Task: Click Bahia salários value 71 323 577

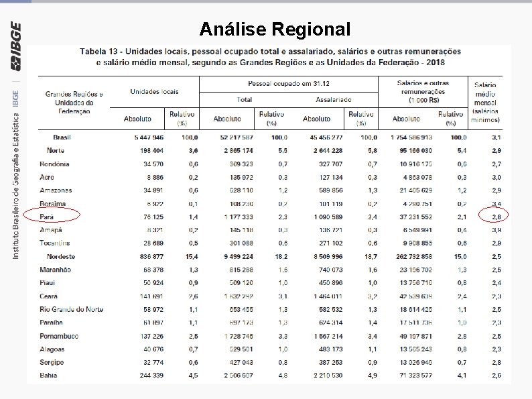Action: (415, 376)
